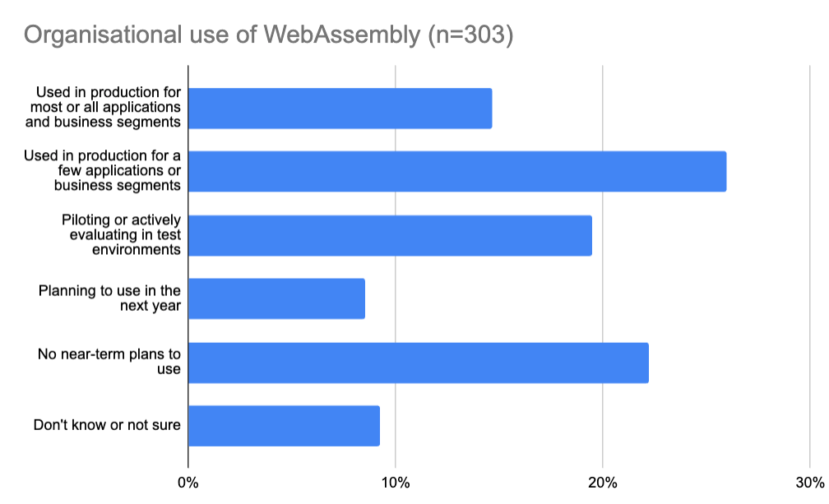Click the 'No near-term plans to use' label
Image resolution: width=829 pixels, height=504 pixels.
(109, 362)
